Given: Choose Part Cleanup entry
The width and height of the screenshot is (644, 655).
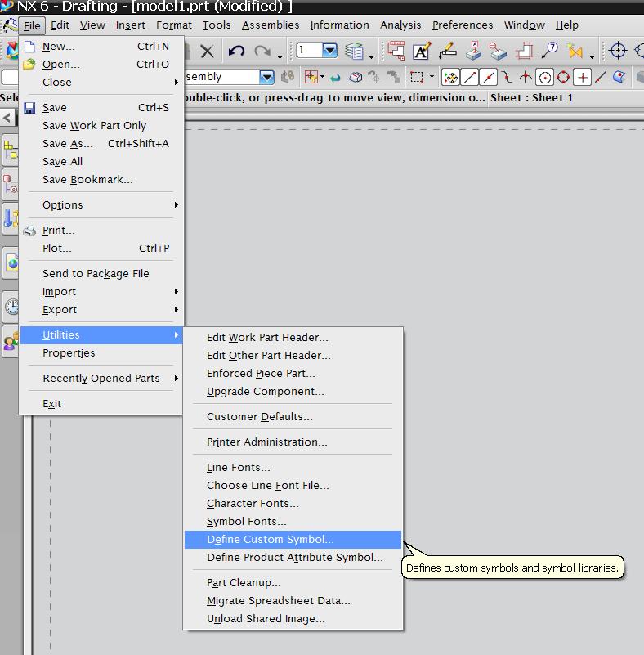Looking at the screenshot, I should click(x=293, y=583).
